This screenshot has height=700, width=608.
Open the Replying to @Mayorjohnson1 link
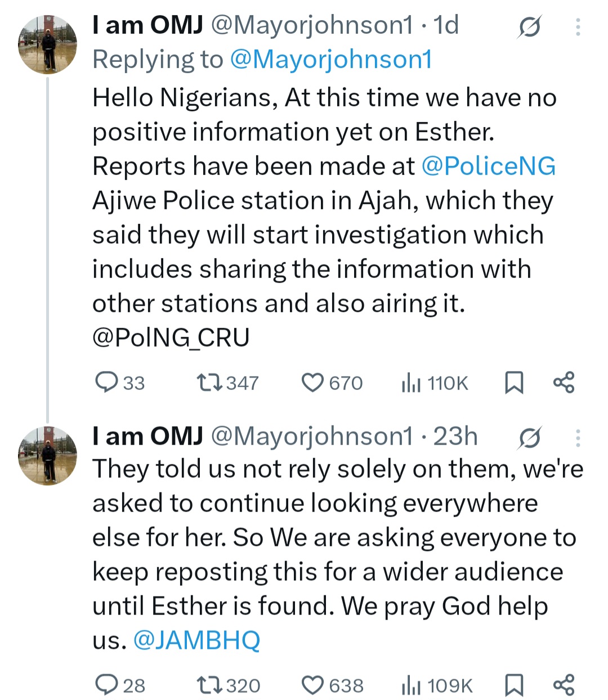(330, 60)
